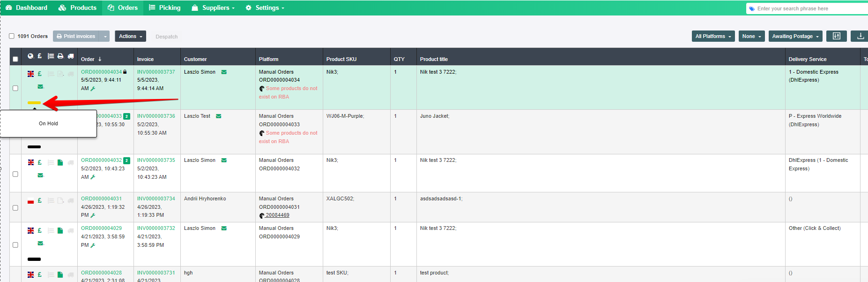The image size is (868, 282).
Task: Click the pound sign column header icon
Action: coord(40,56)
